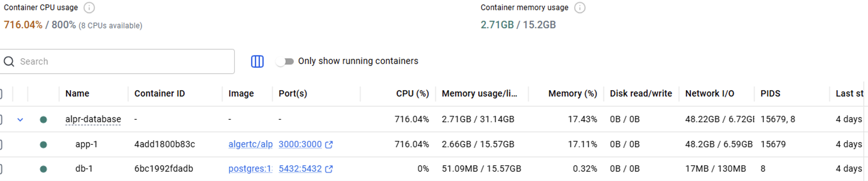Viewport: 868px width, 181px height.
Task: Click the Search containers input field
Action: click(125, 62)
